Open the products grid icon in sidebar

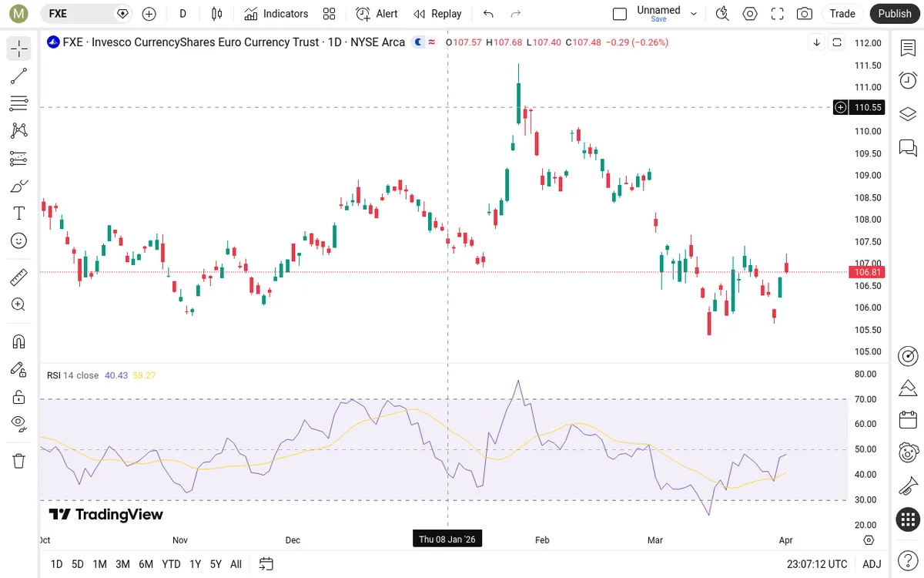pos(909,520)
